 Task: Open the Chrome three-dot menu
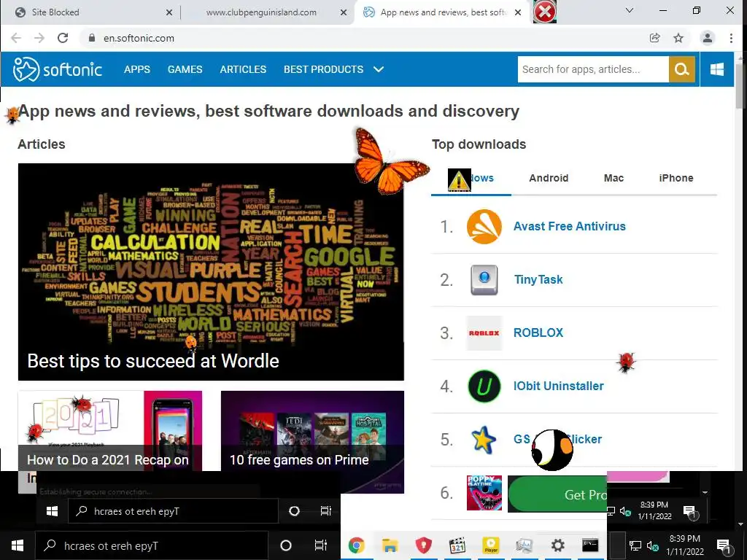point(731,38)
